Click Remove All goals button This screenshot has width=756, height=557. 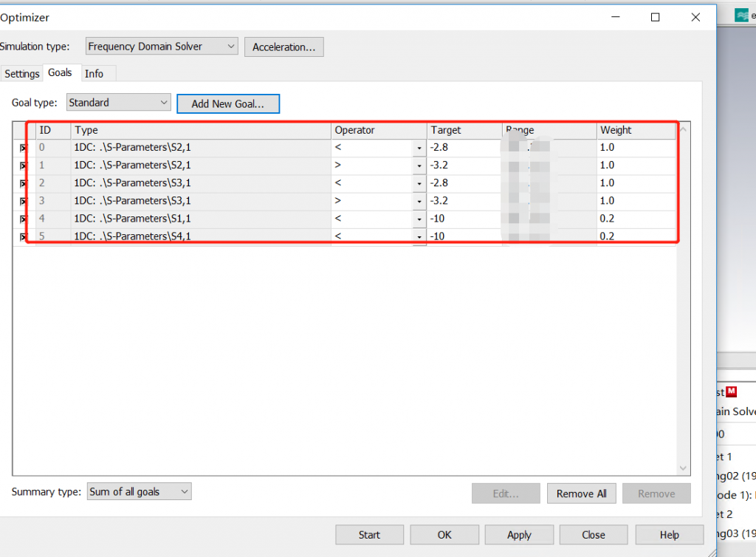click(x=581, y=493)
